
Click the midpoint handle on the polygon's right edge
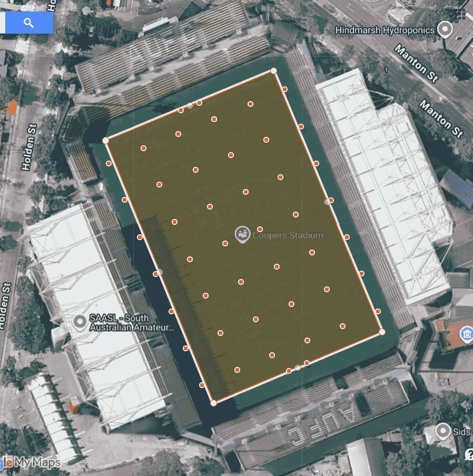click(x=327, y=201)
